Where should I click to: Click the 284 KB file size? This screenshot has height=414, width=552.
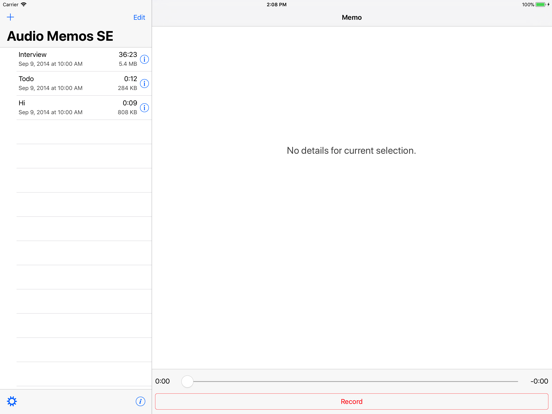pos(127,88)
